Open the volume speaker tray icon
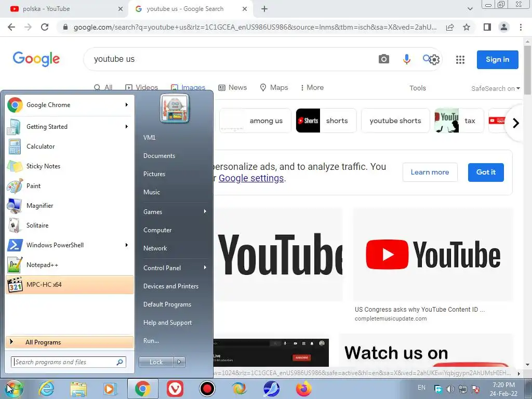Viewport: 532px width, 399px height. click(x=450, y=389)
